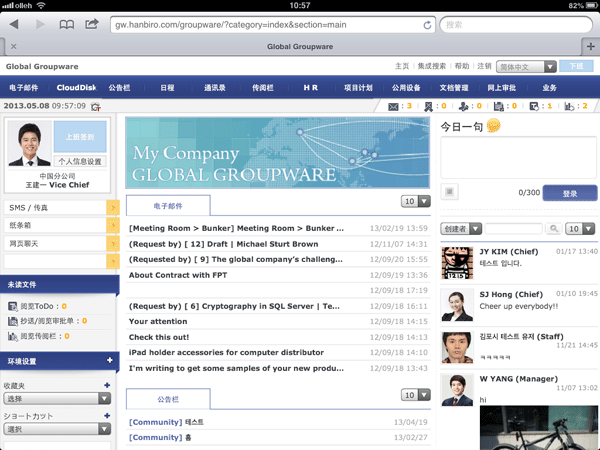The width and height of the screenshot is (600, 450).
Task: Expand the 环境设置 panel with plus
Action: [x=109, y=360]
